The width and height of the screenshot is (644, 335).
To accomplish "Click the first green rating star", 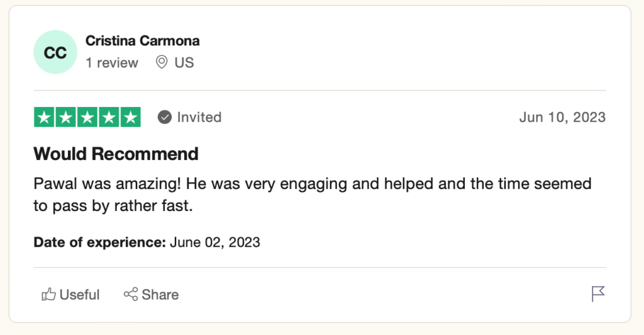I will (x=44, y=117).
